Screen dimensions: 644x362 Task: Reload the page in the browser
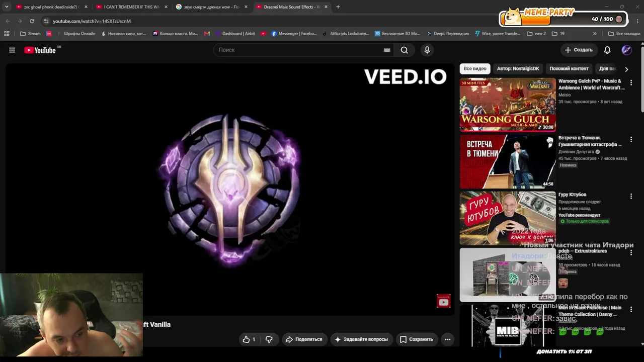coord(32,21)
